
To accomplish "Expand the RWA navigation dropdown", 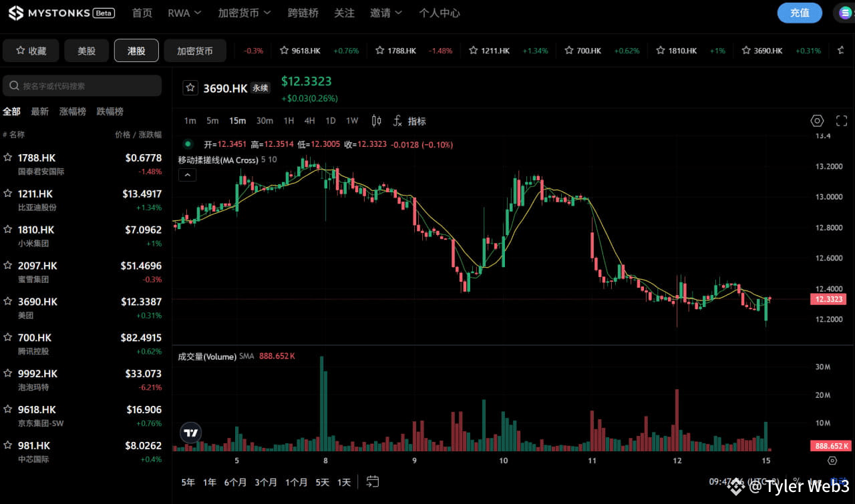I will (185, 13).
